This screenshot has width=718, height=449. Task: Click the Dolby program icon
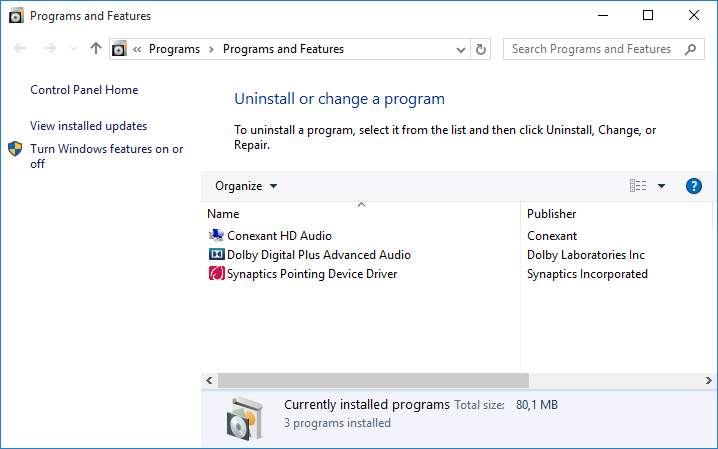click(x=217, y=254)
